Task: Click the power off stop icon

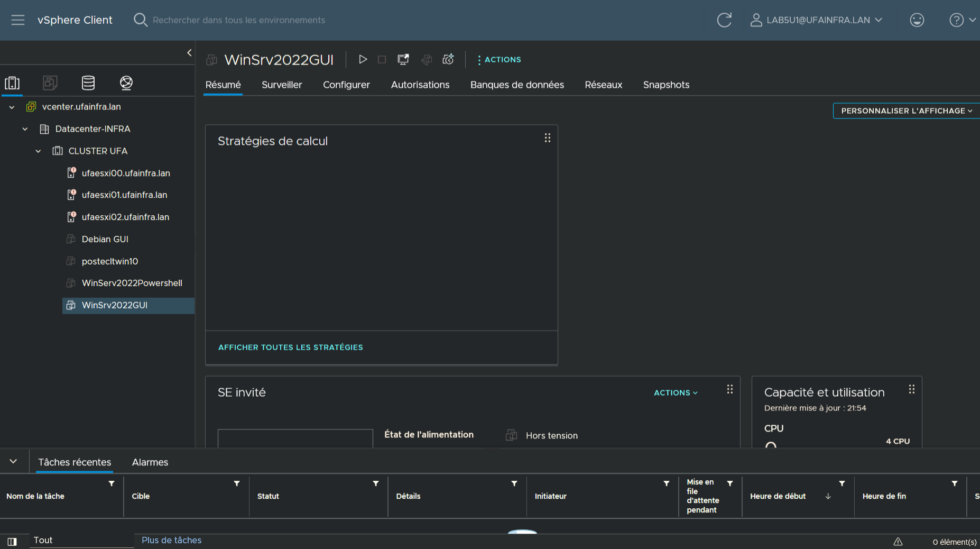Action: click(382, 59)
